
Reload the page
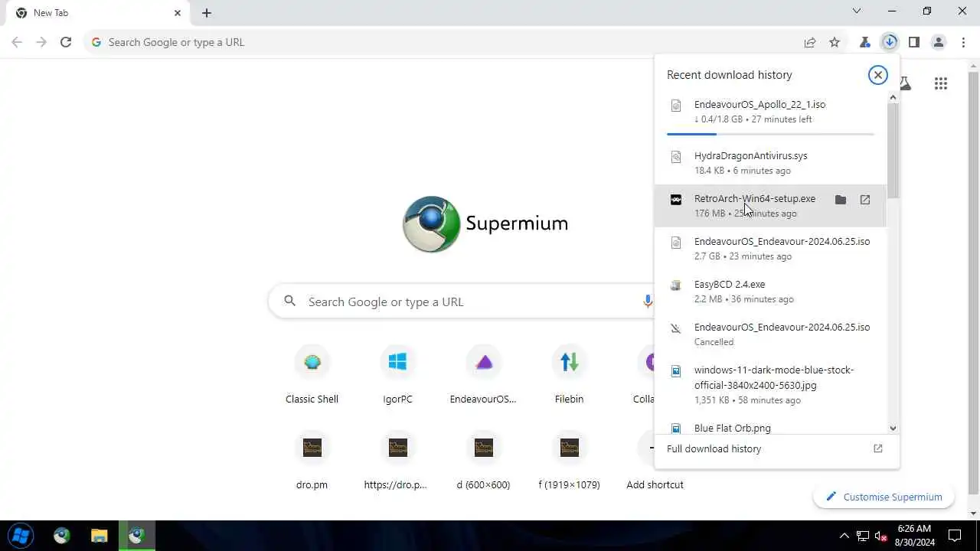click(66, 42)
